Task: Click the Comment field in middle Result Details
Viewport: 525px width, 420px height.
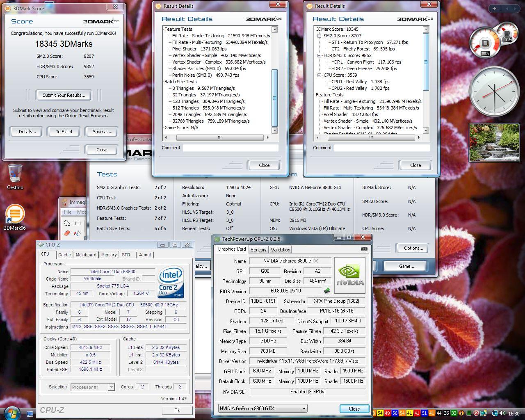Action: point(231,148)
